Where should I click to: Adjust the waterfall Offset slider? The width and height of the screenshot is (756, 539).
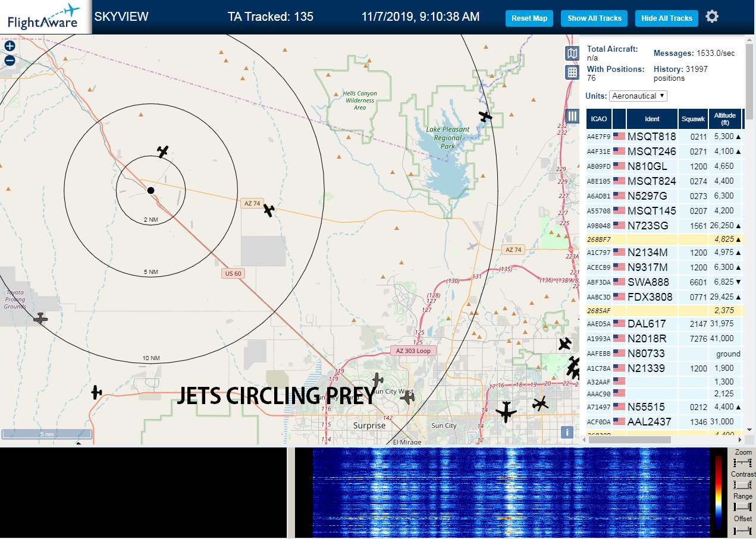(x=742, y=529)
